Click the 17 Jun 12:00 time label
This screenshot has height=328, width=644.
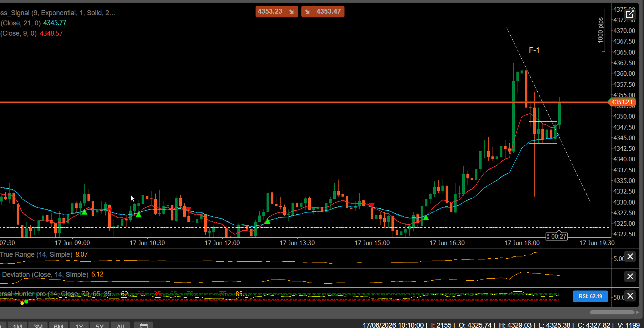222,243
